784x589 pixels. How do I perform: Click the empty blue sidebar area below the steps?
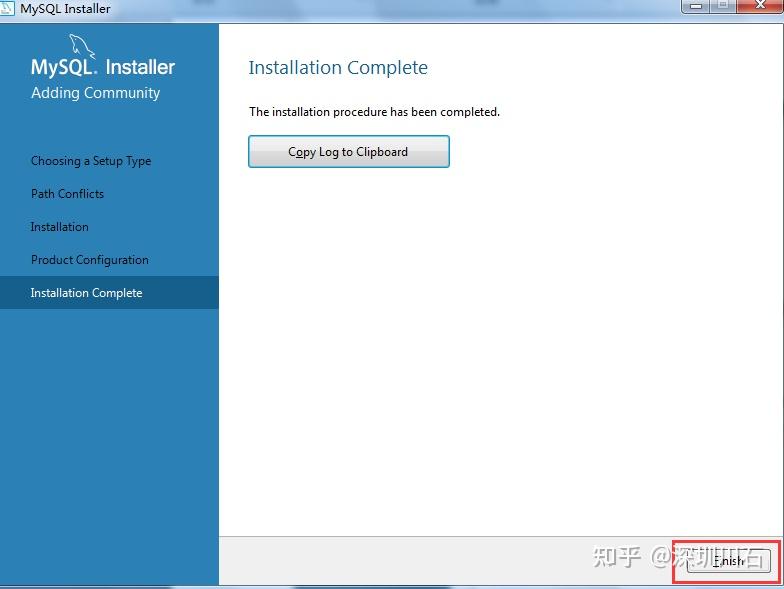(x=109, y=445)
